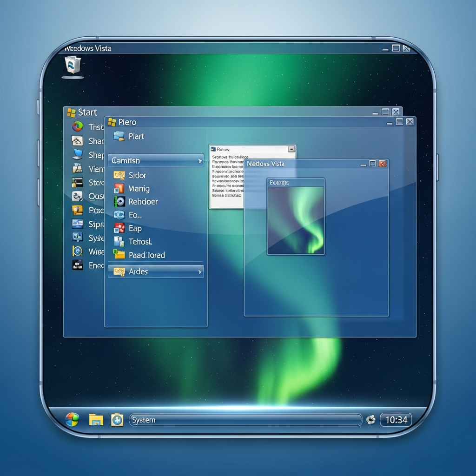Click the red Eap icon
The width and height of the screenshot is (476, 476).
click(119, 228)
